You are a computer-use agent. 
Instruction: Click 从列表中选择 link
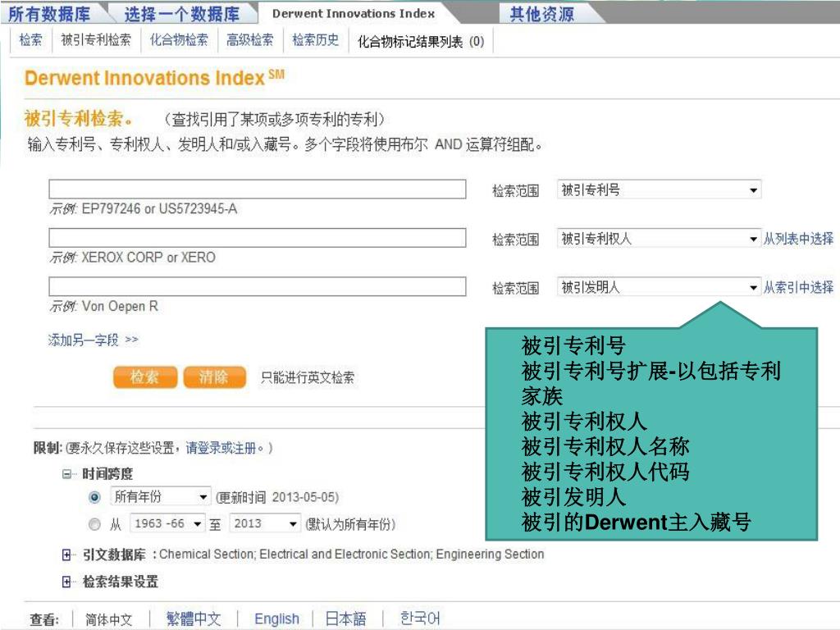tap(798, 239)
